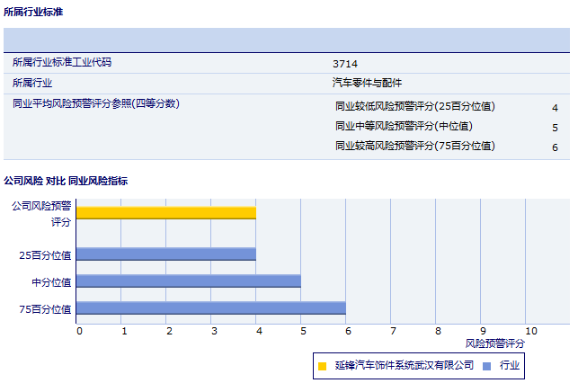Click the 75百分位值 bar in the chart
The height and width of the screenshot is (392, 587).
pos(211,308)
